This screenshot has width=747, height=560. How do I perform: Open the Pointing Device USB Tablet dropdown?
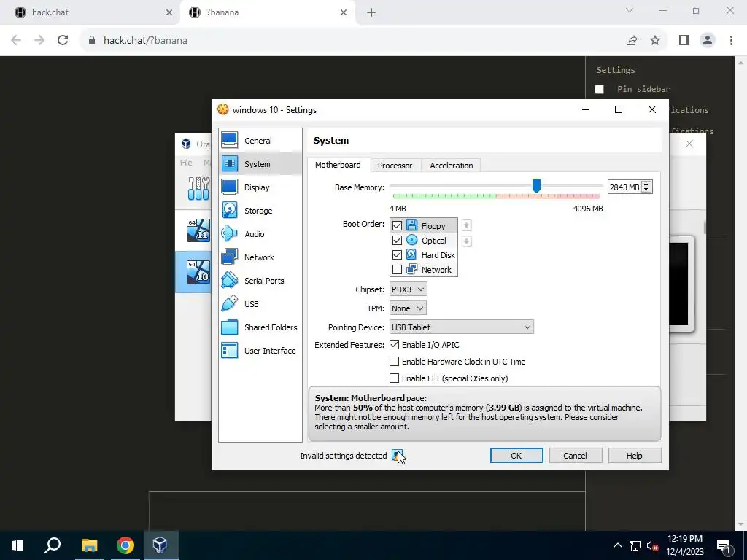[461, 327]
